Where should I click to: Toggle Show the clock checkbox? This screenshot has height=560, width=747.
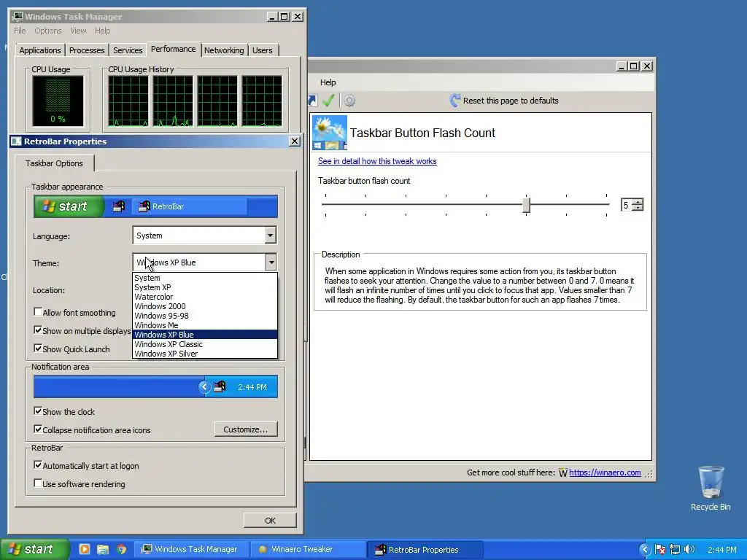pyautogui.click(x=38, y=411)
